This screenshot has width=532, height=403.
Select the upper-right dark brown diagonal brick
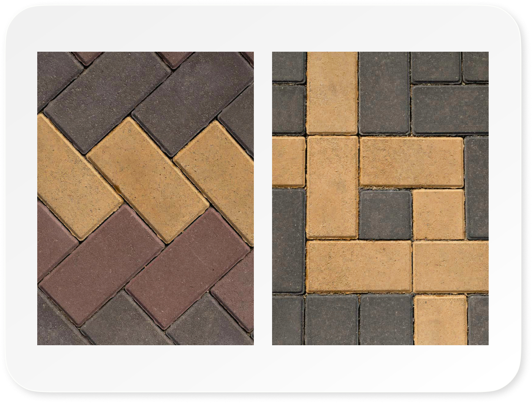[194, 103]
